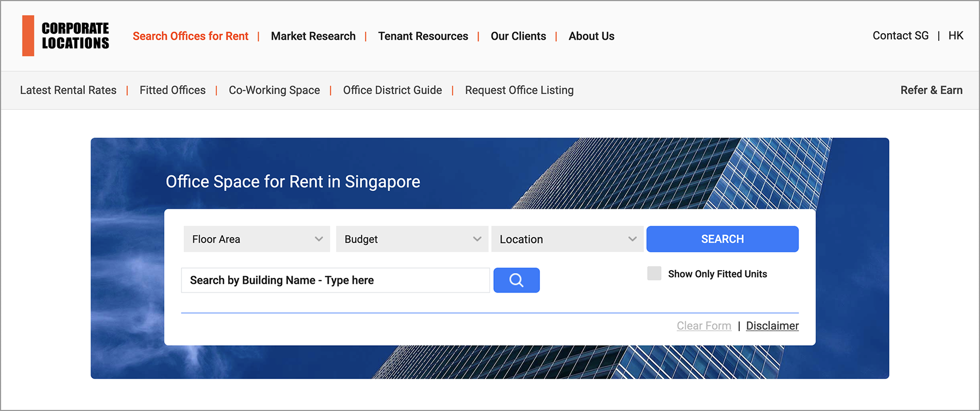Click the Office Space for Rent heading
The height and width of the screenshot is (411, 980).
point(293,182)
